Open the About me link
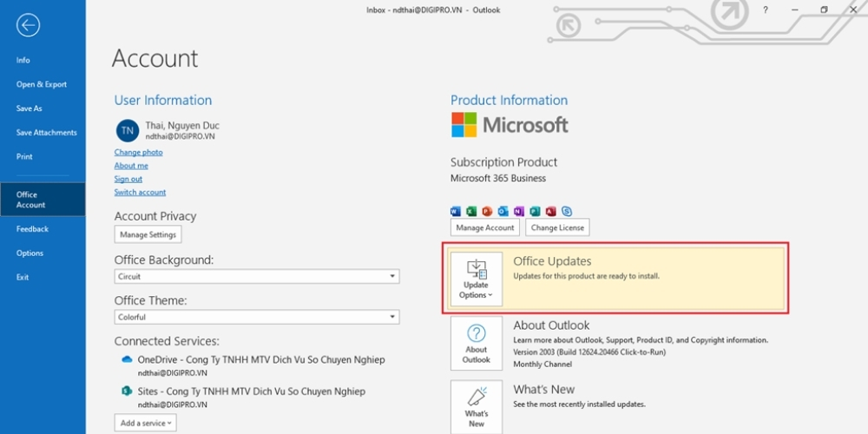This screenshot has width=868, height=434. tap(131, 166)
